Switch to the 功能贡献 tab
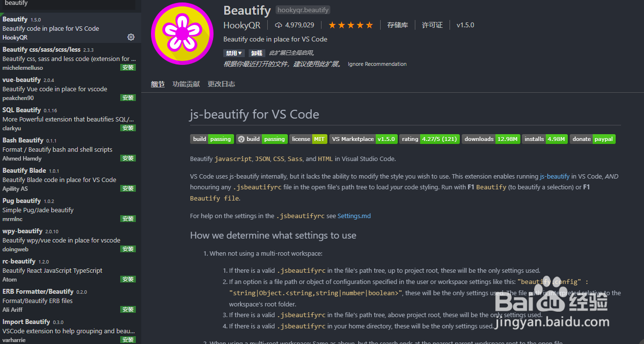 point(186,84)
